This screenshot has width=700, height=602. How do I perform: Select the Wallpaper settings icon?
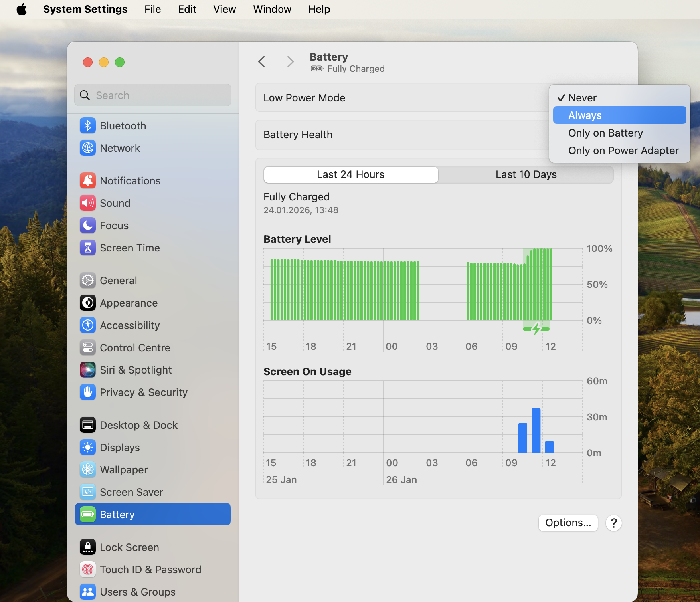[x=124, y=469]
